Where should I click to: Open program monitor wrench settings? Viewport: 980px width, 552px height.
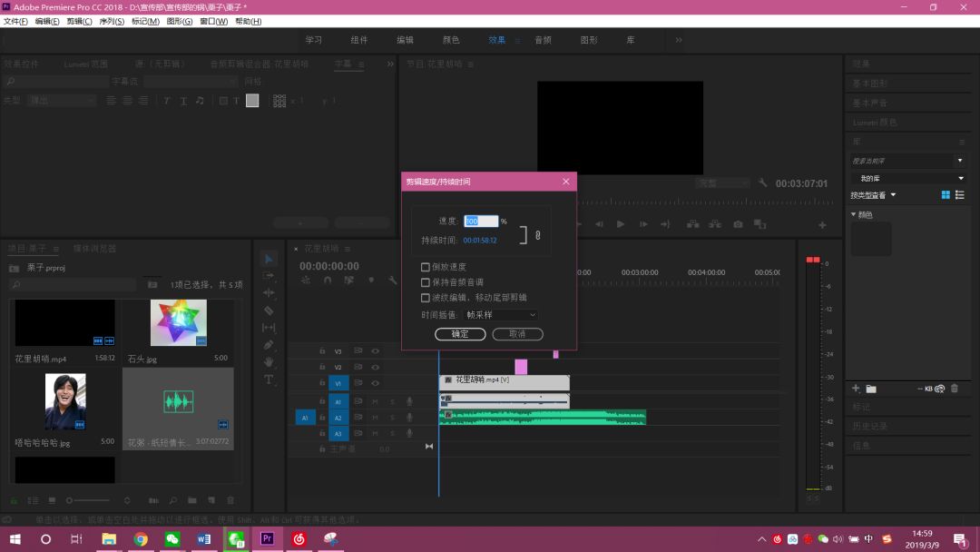(762, 183)
